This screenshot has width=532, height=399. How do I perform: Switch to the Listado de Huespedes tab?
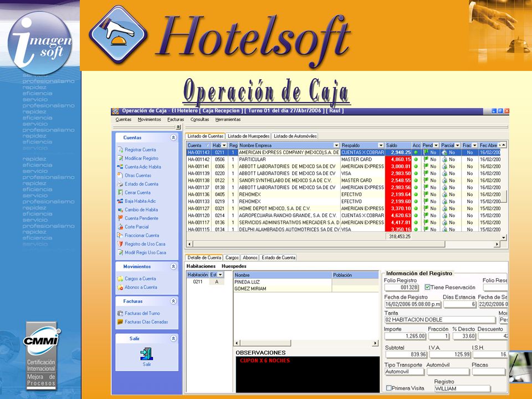[x=248, y=136]
